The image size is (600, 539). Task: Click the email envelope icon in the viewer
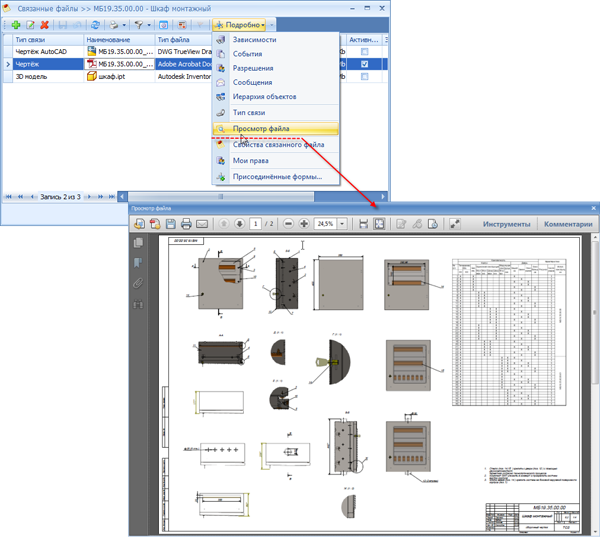201,224
